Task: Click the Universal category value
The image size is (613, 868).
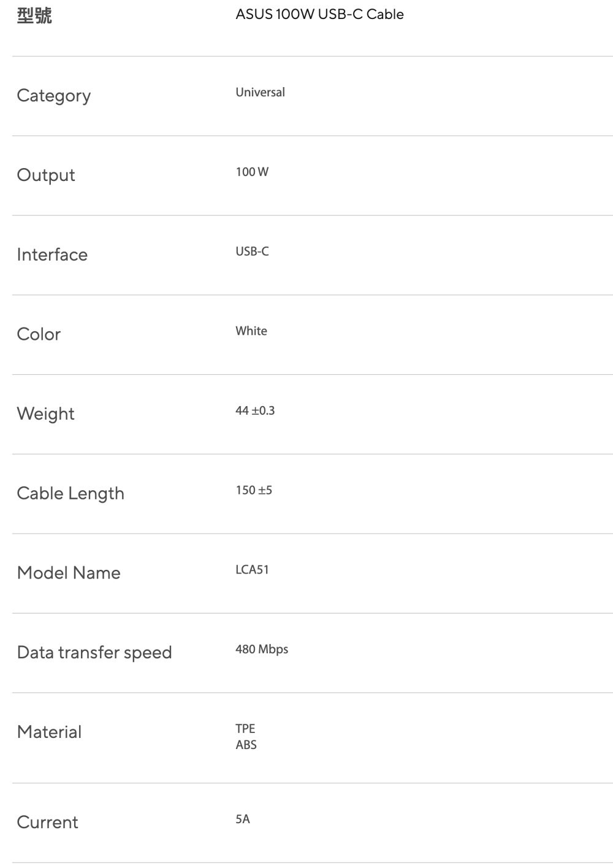Action: pos(260,93)
